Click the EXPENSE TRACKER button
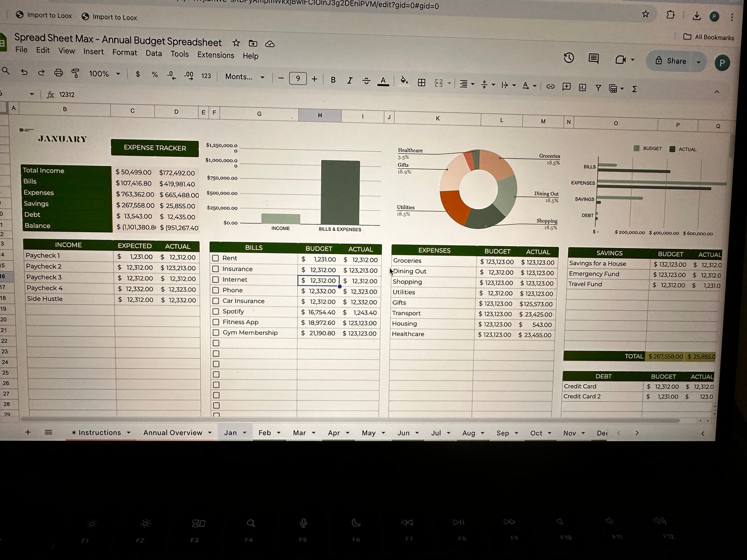Image resolution: width=747 pixels, height=560 pixels. 155,148
